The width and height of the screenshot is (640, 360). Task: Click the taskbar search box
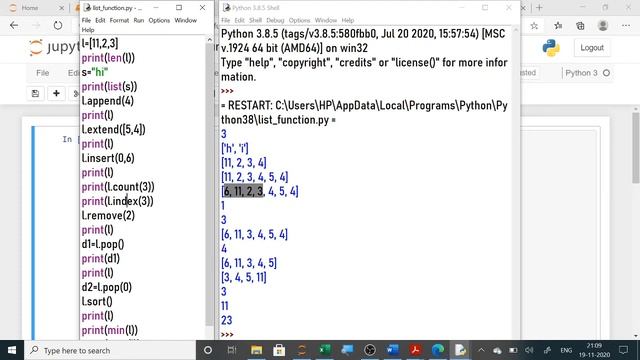[110, 350]
